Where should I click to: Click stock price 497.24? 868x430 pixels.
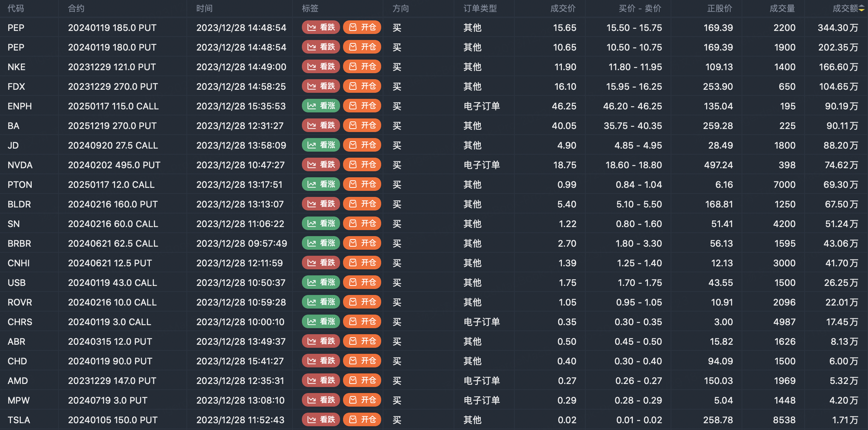(718, 165)
